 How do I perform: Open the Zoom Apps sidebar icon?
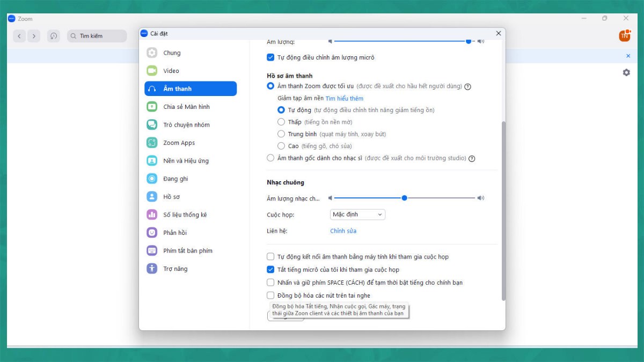point(152,143)
